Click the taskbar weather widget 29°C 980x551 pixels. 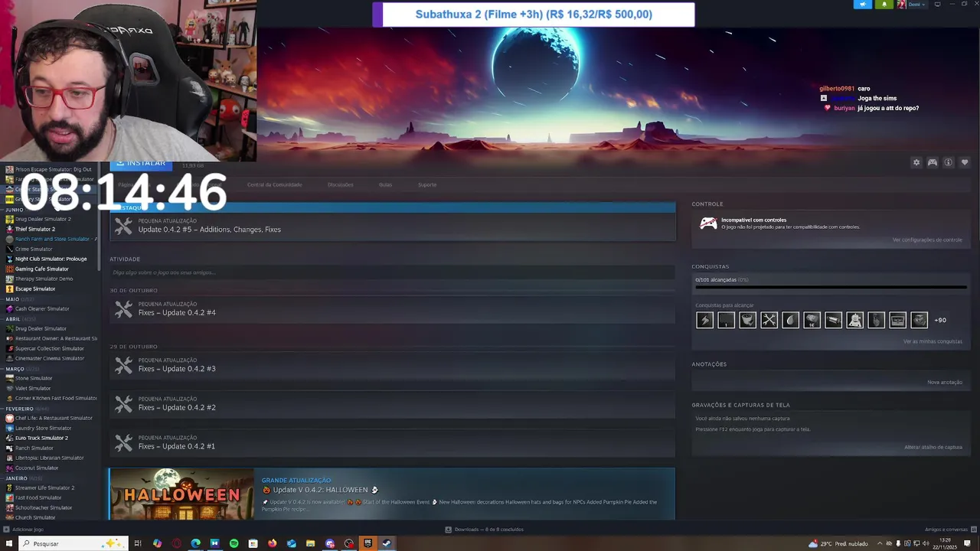click(838, 543)
